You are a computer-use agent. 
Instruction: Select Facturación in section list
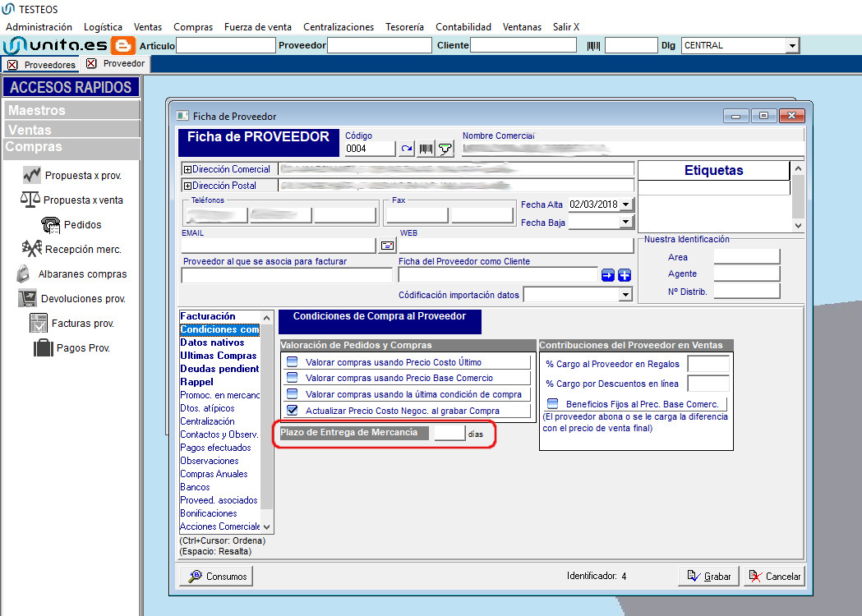tap(208, 316)
